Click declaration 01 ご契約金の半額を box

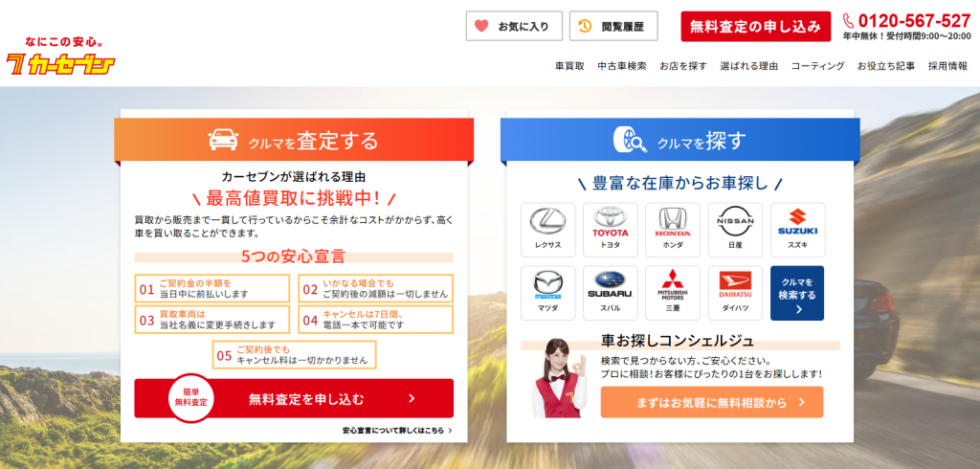point(212,288)
